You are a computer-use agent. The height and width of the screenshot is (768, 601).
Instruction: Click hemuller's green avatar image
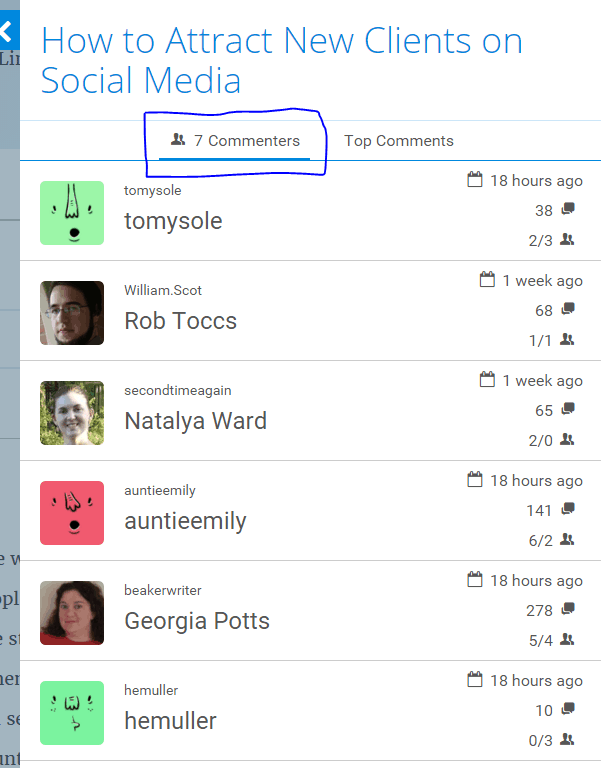click(72, 713)
